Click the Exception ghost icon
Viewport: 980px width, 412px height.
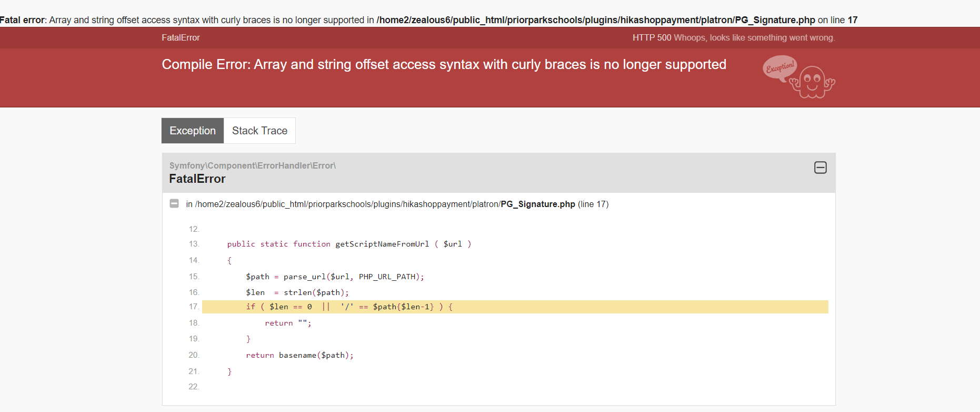coord(798,77)
